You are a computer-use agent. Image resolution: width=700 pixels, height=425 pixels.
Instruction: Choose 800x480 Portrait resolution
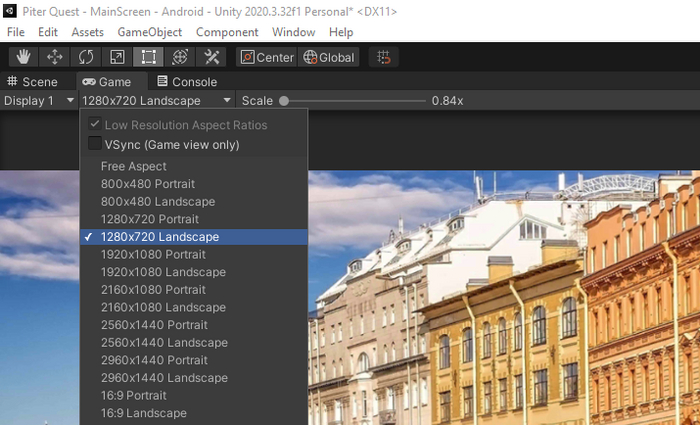[194, 184]
